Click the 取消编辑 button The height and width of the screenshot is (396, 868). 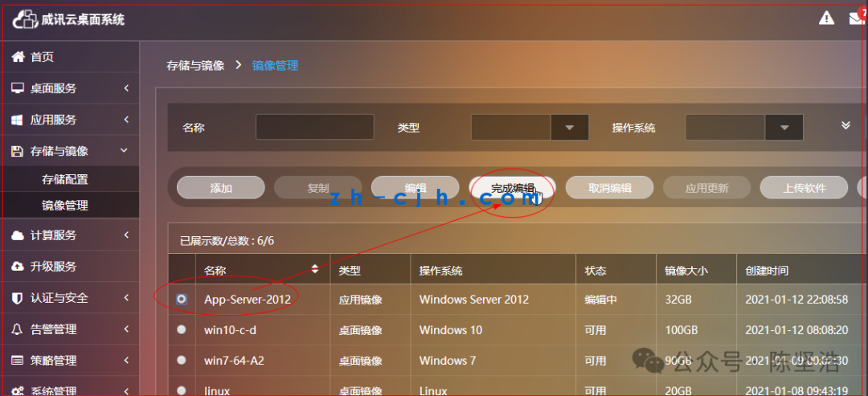click(x=609, y=187)
